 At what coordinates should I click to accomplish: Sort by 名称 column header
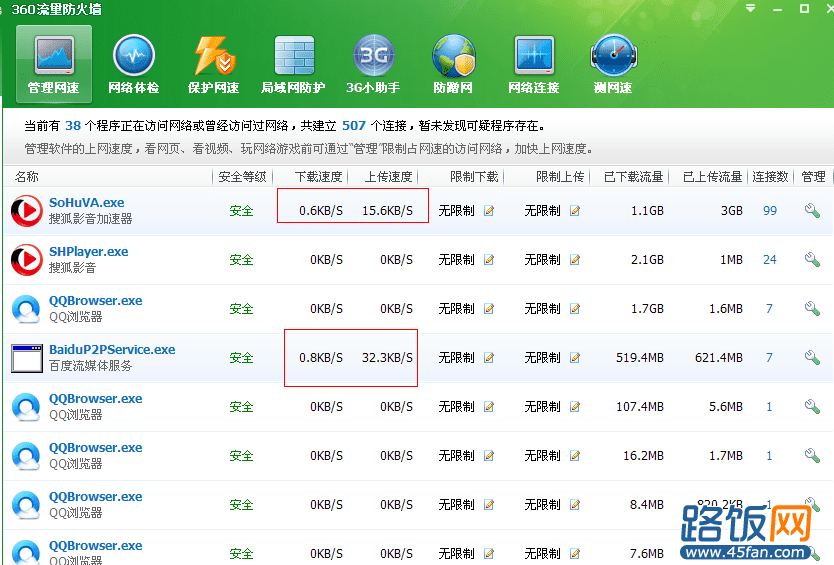27,177
